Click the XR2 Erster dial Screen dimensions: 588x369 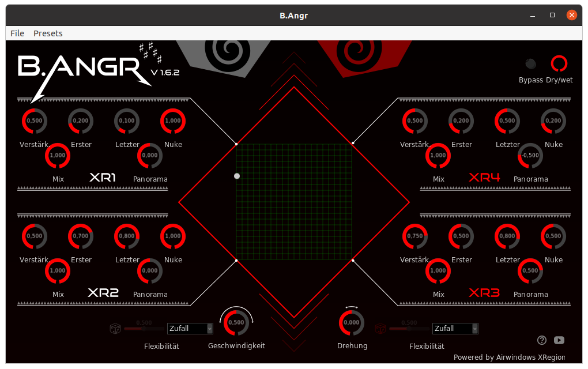point(81,236)
